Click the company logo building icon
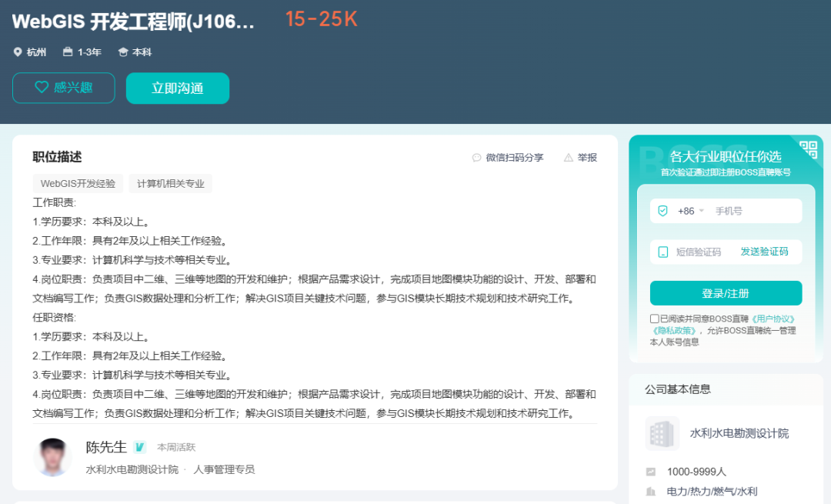This screenshot has height=504, width=831. (662, 433)
